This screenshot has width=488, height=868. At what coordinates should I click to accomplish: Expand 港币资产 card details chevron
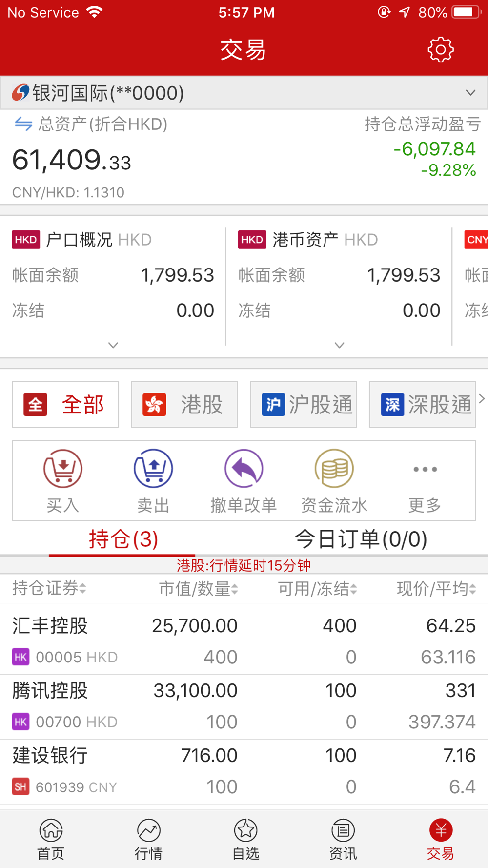click(x=340, y=345)
